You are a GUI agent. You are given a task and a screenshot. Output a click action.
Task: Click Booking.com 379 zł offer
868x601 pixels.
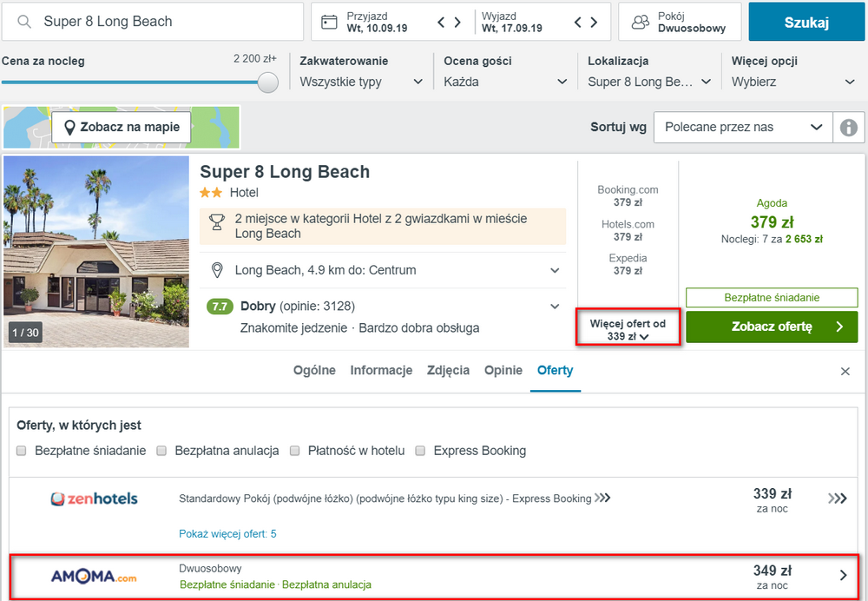(x=628, y=196)
